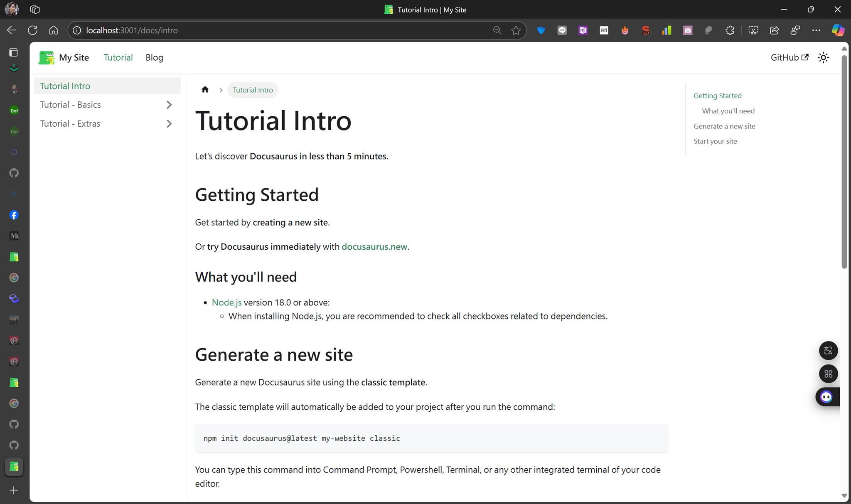Click the npm init command code block
This screenshot has height=504, width=851.
432,438
